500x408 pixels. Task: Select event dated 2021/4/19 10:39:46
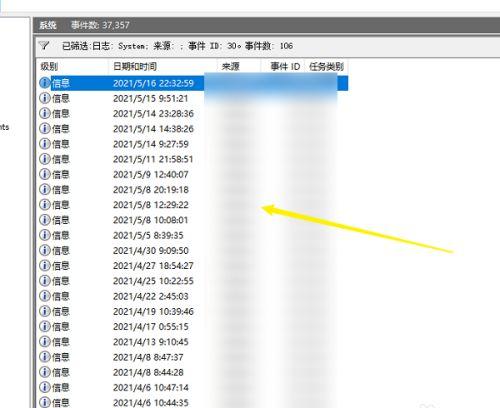[x=193, y=311]
